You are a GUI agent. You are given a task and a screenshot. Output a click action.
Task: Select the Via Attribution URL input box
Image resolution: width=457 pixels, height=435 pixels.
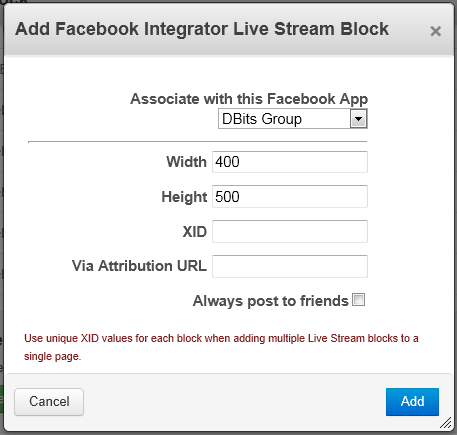pyautogui.click(x=290, y=266)
